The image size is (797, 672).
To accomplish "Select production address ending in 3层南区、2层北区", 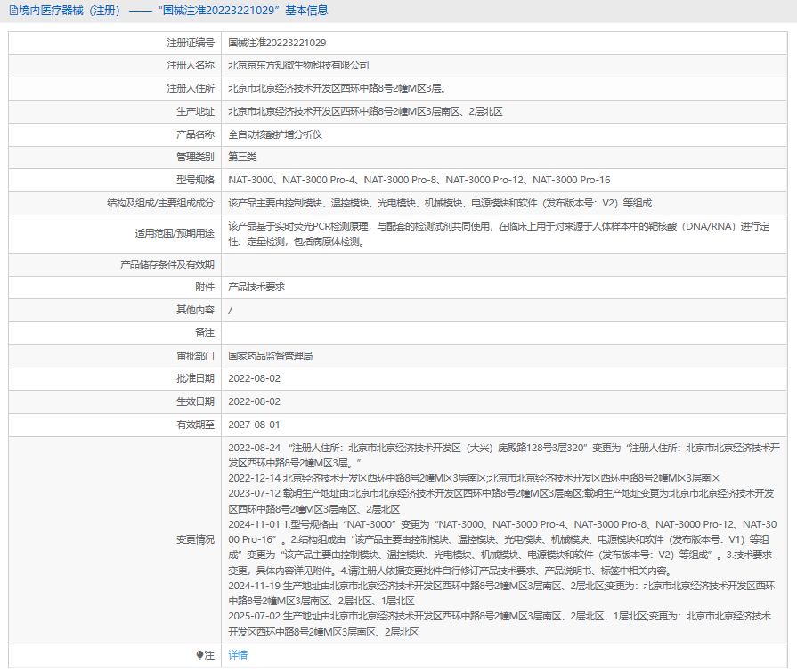I will pos(365,112).
